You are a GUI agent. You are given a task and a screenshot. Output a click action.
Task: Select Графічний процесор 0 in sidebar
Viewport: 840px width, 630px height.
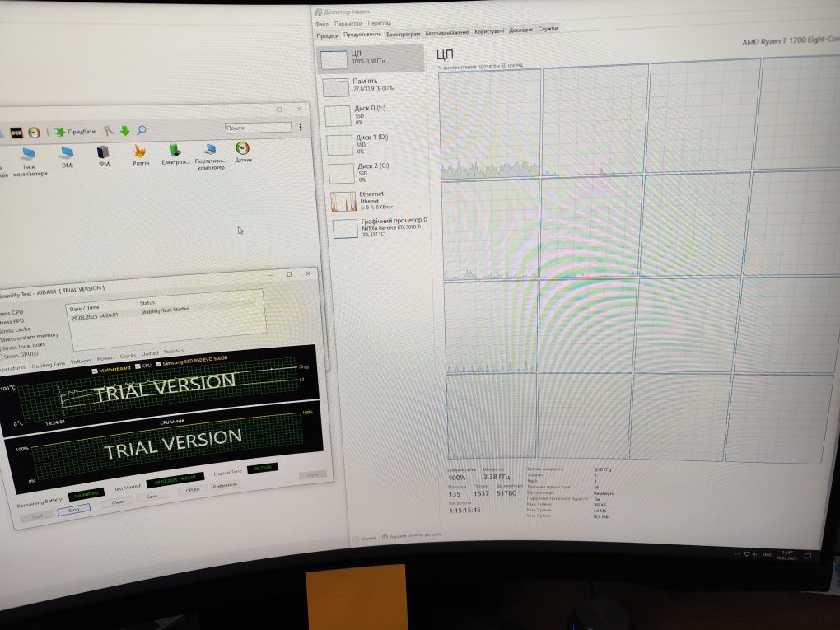(381, 227)
